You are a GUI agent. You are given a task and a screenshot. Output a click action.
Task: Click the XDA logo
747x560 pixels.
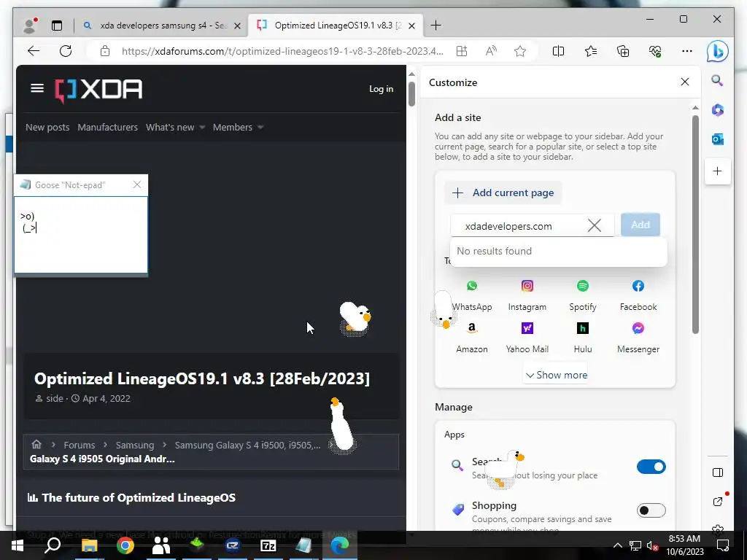(98, 90)
